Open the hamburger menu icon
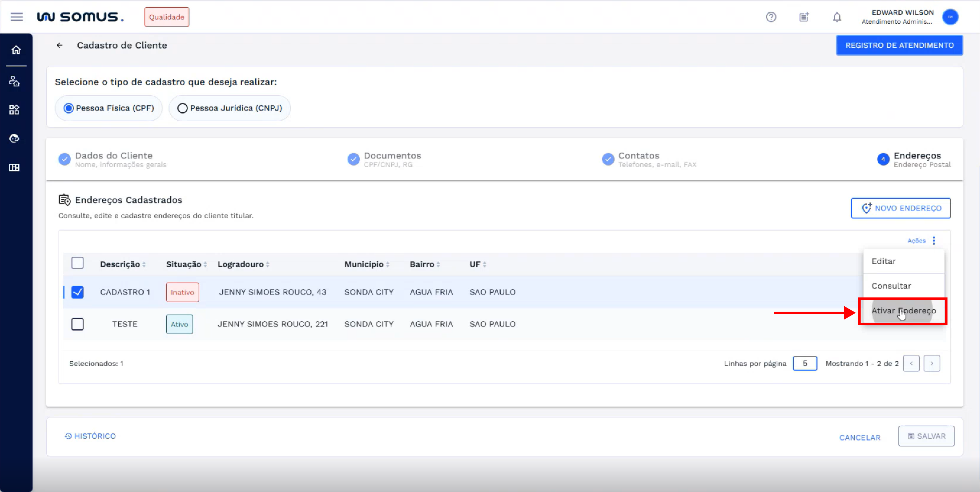 point(16,17)
